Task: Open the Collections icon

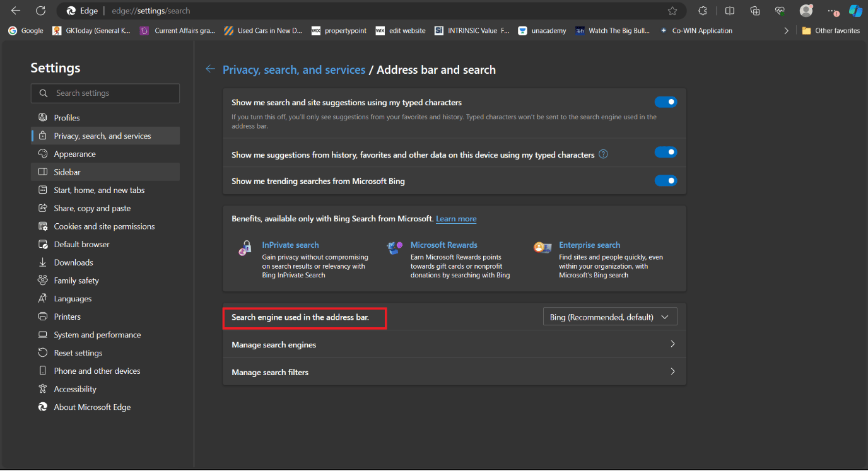Action: (x=755, y=11)
